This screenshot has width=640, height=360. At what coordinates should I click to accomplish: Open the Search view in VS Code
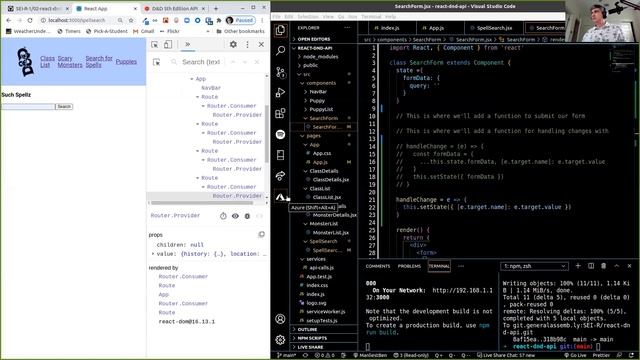280,51
